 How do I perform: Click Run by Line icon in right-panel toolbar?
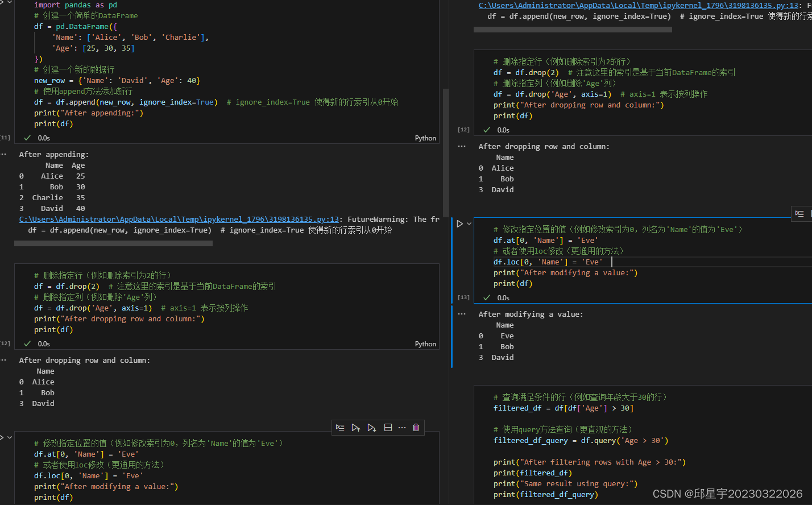(799, 214)
